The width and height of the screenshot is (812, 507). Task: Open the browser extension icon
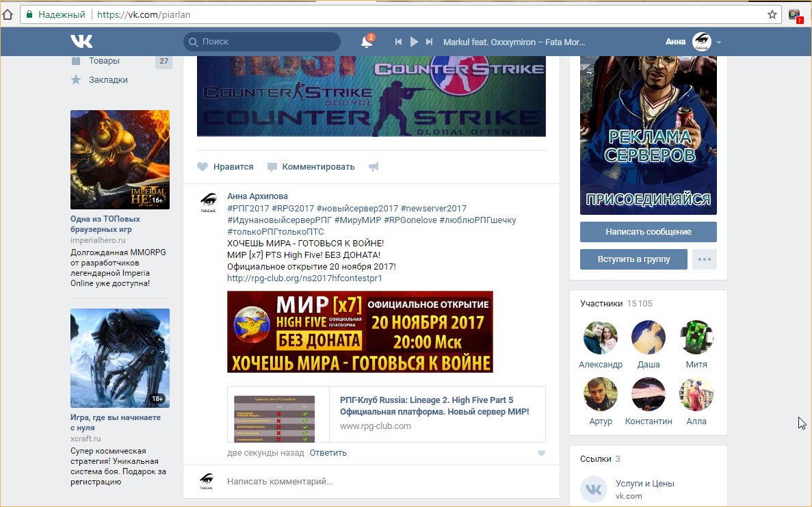pos(795,14)
